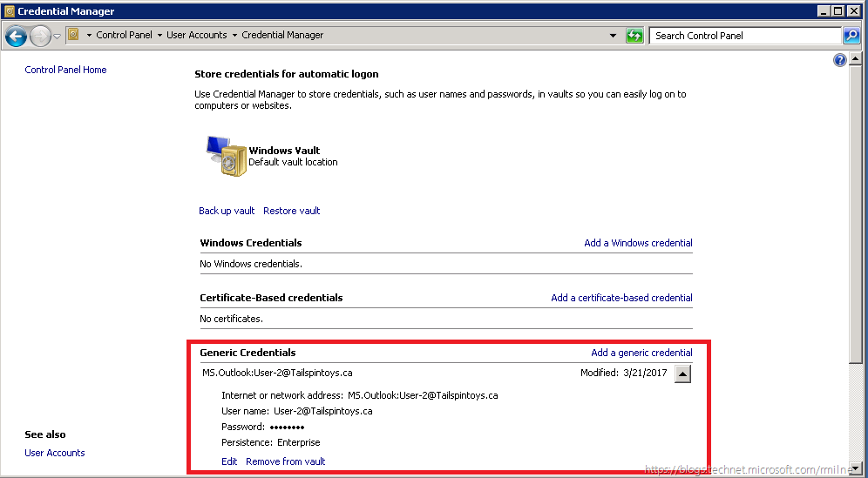Click the Forward navigation arrow button
The width and height of the screenshot is (868, 478).
point(40,36)
